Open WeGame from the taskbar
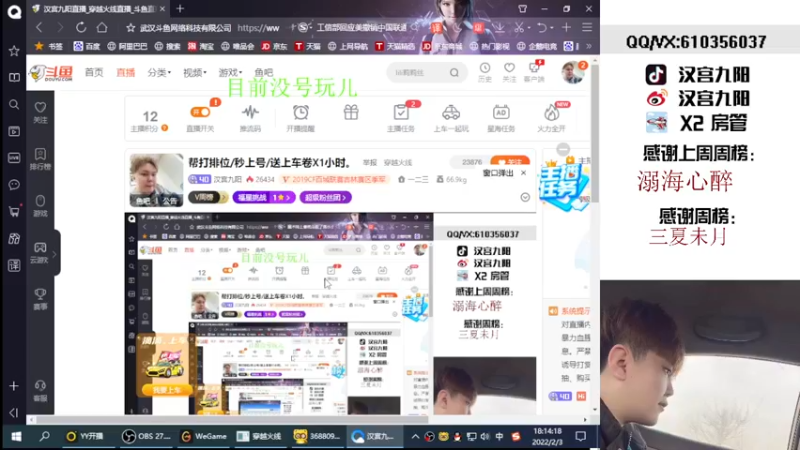 [204, 436]
